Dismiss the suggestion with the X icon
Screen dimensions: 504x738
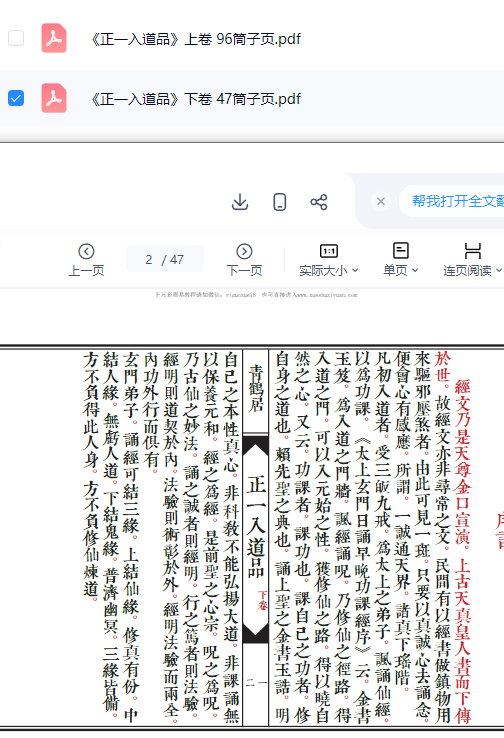(x=381, y=201)
